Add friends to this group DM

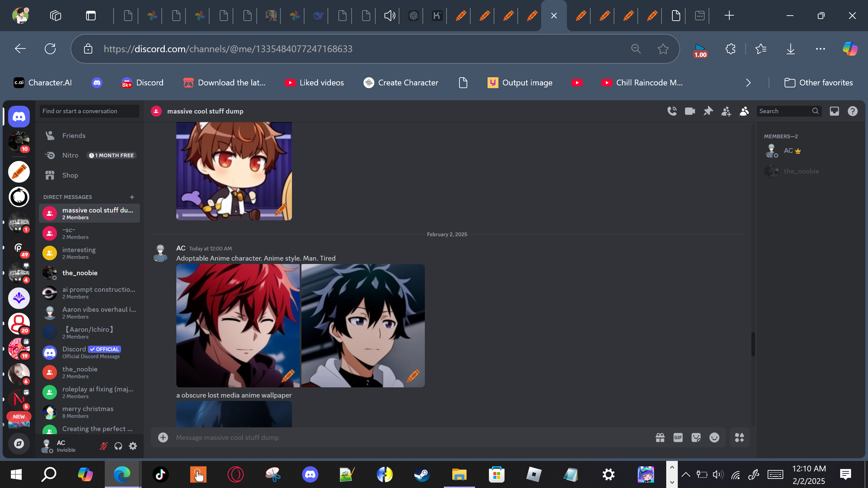(x=726, y=111)
